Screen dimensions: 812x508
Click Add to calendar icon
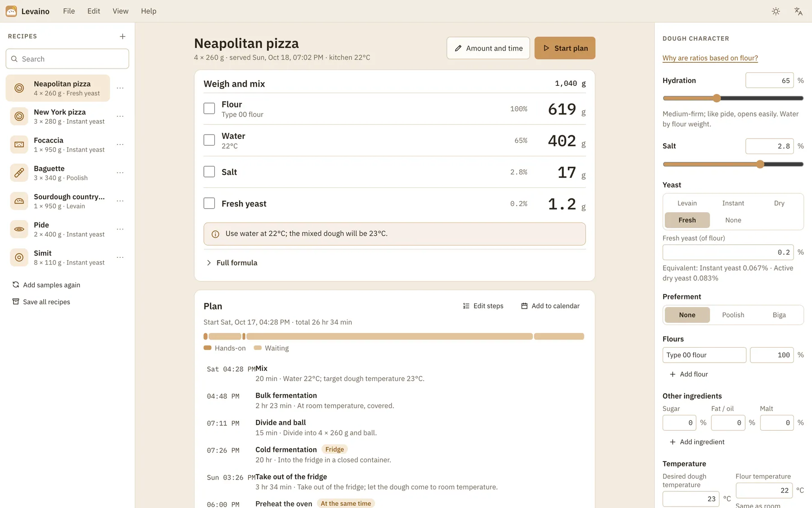pyautogui.click(x=525, y=306)
